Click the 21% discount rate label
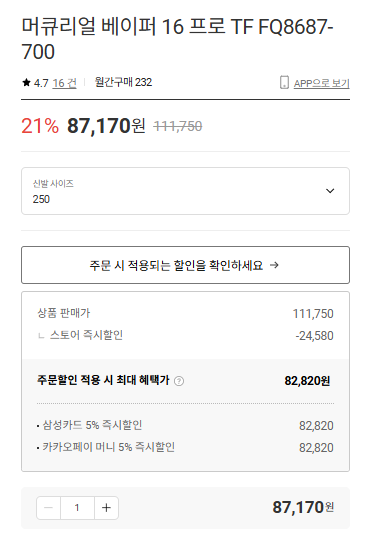This screenshot has width=373, height=543. click(x=40, y=126)
